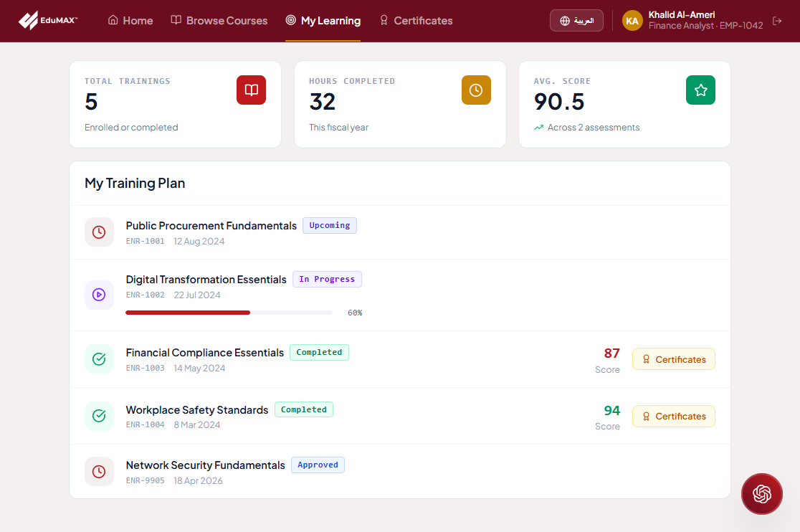
Task: Switch language to Arabic
Action: coord(576,20)
